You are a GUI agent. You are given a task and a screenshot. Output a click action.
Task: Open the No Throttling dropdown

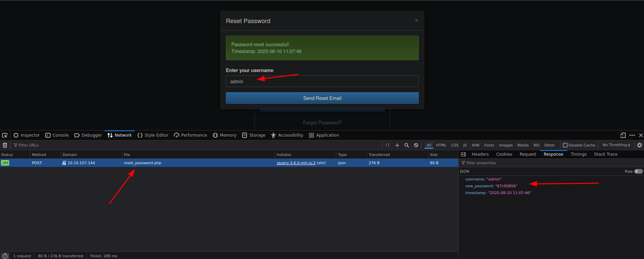tap(616, 145)
